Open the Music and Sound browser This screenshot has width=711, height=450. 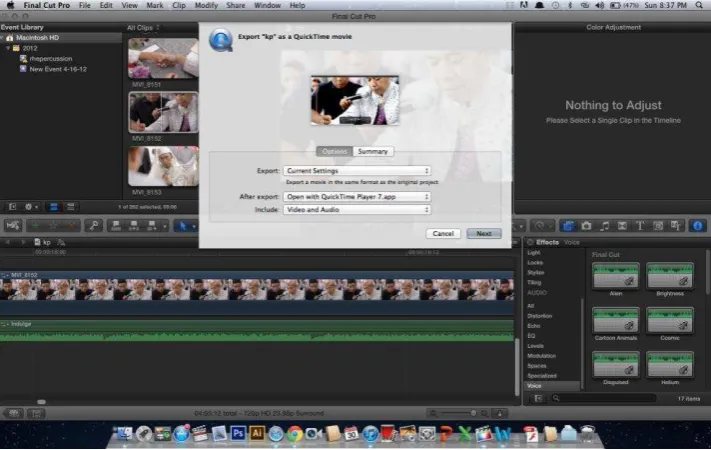pos(604,225)
